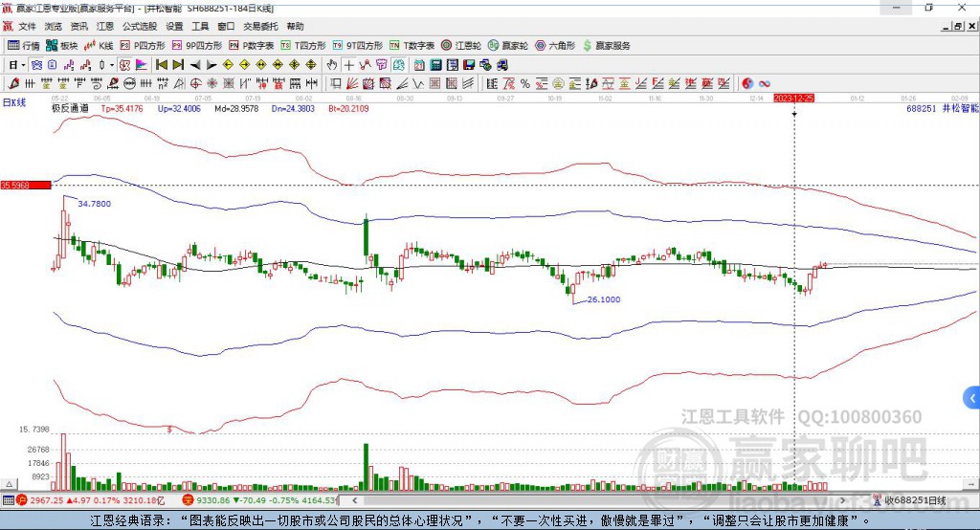Open T四方形 tool
This screenshot has height=530, width=980.
pos(303,46)
